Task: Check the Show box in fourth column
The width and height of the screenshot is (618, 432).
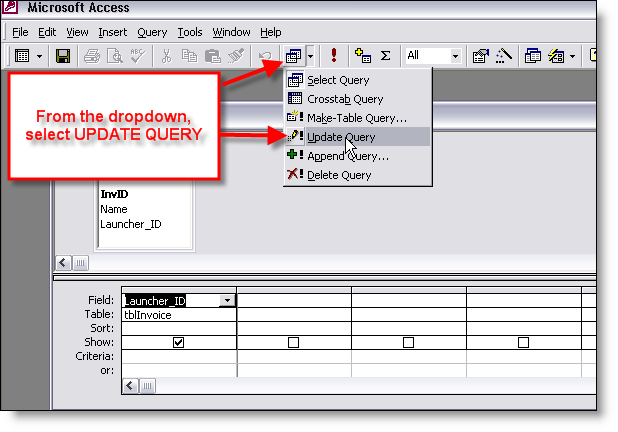Action: click(523, 343)
